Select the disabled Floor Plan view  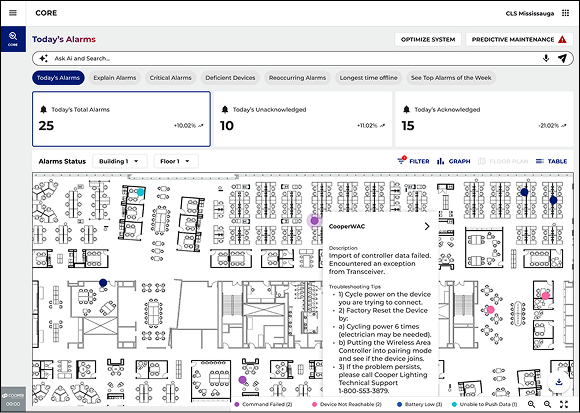coord(504,161)
